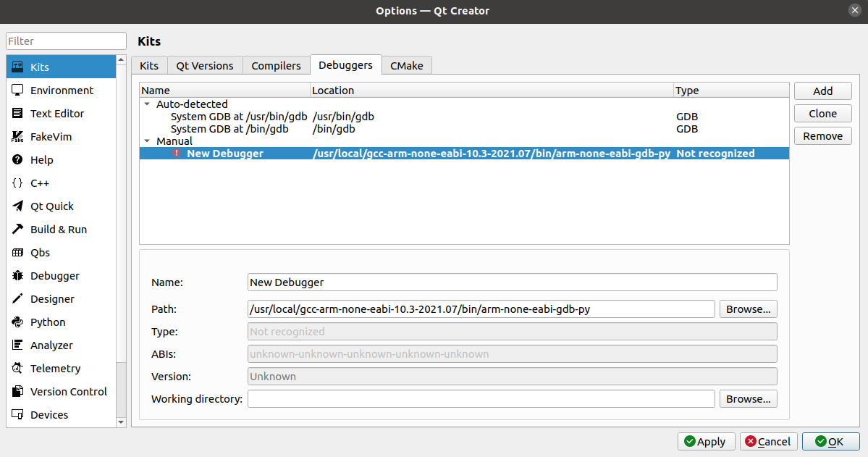Edit the debugger Name field
Screen dimensions: 868x457
(x=512, y=282)
